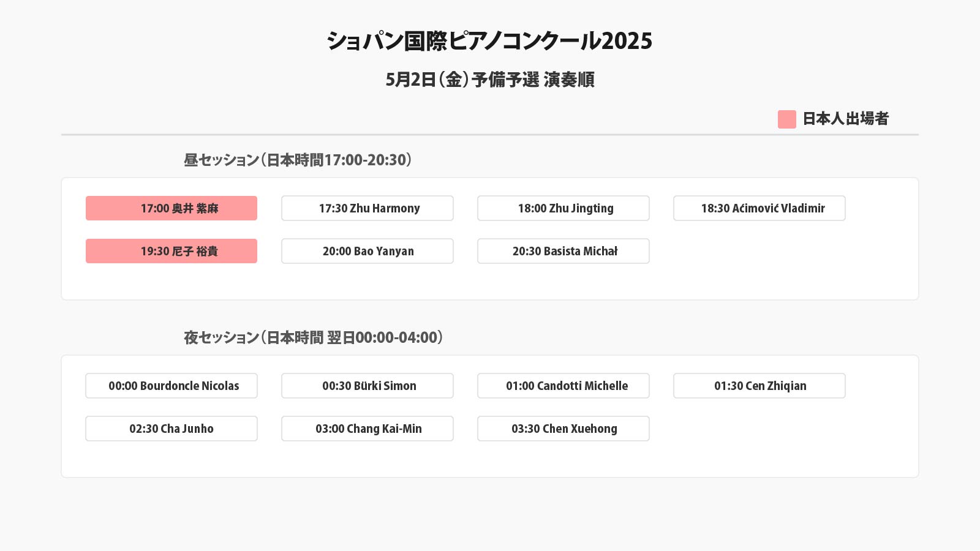Screen dimensions: 980x551
Task: Click the ショパン国際ピアノコンクール2025 title
Action: point(489,41)
